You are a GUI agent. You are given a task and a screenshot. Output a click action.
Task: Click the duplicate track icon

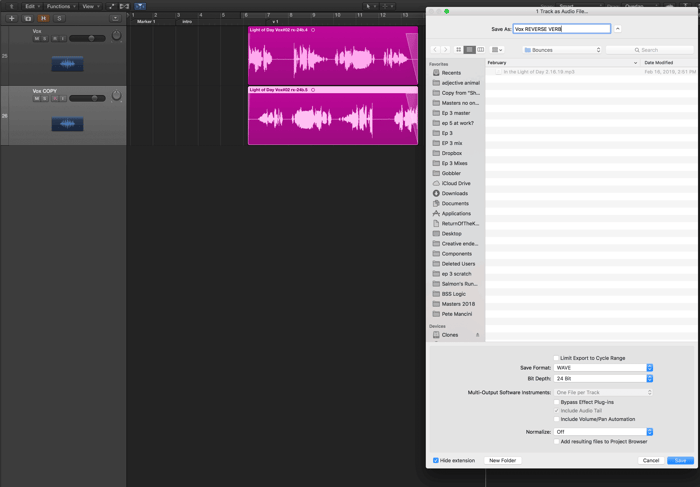28,18
